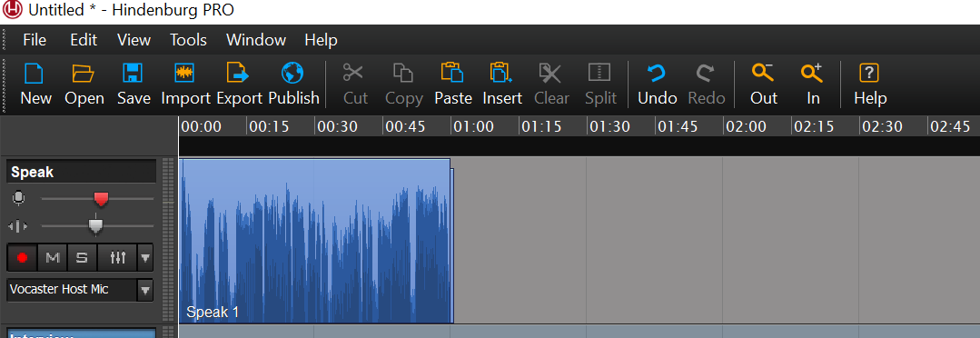This screenshot has height=338, width=980.
Task: Zoom out using Out magnifier
Action: (763, 74)
